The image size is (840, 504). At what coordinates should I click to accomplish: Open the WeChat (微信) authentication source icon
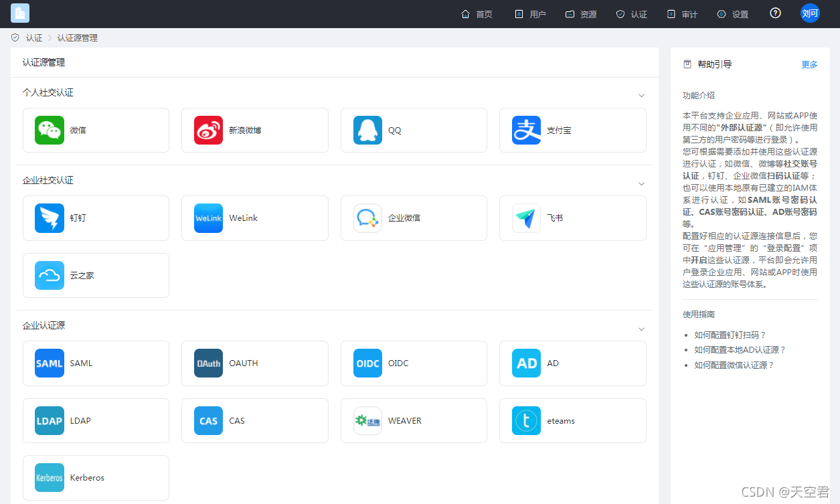(50, 131)
